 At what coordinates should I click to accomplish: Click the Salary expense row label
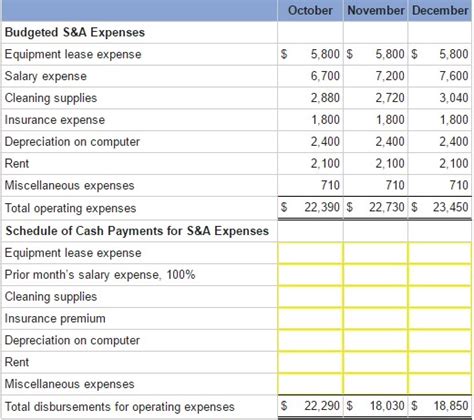[x=46, y=76]
